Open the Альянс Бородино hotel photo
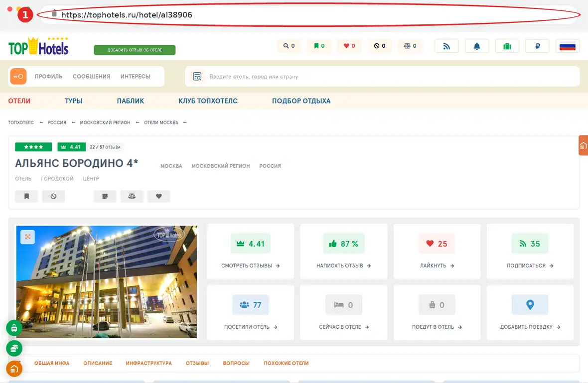Image resolution: width=588 pixels, height=383 pixels. pos(107,282)
